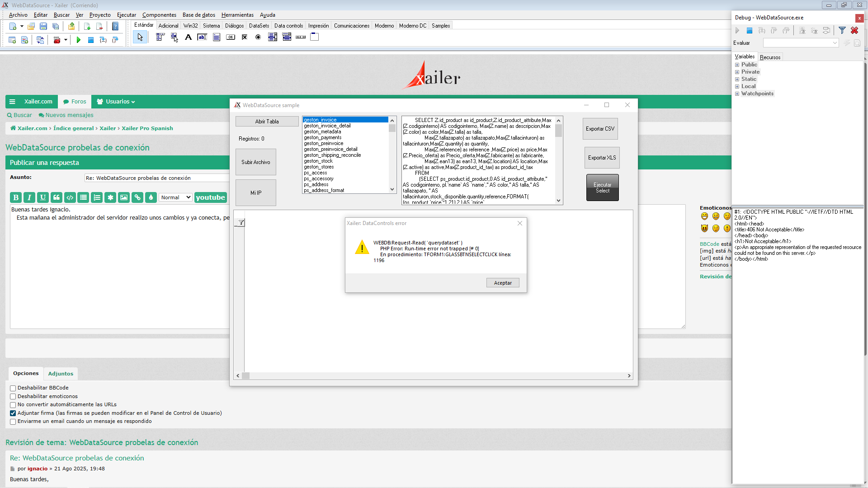Click the Asunto subject input field
868x488 pixels.
pos(157,178)
